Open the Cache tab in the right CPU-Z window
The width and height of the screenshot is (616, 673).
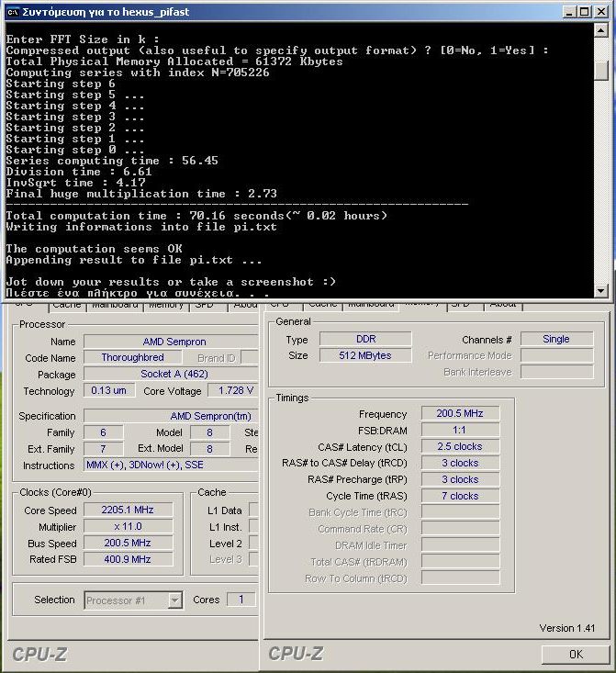pyautogui.click(x=322, y=305)
